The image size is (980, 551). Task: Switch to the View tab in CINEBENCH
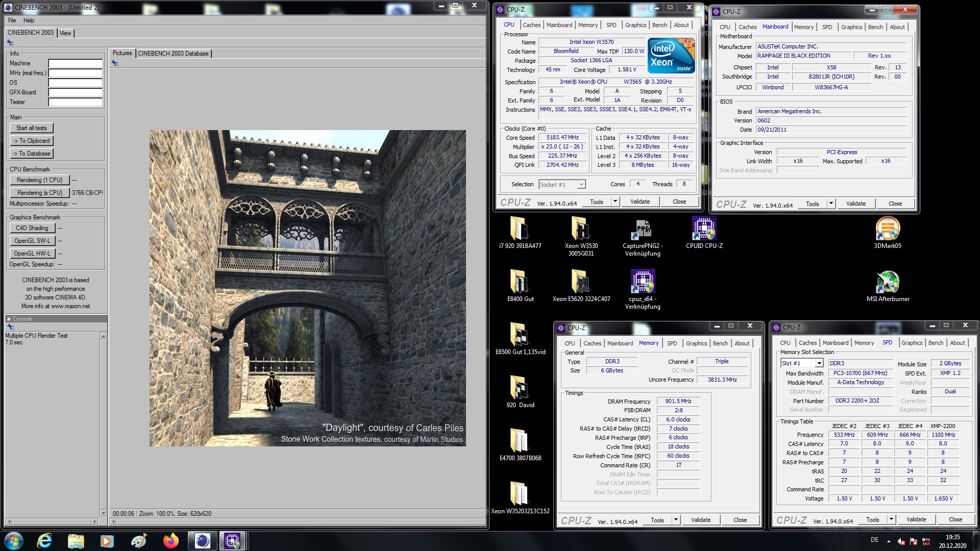click(x=66, y=33)
